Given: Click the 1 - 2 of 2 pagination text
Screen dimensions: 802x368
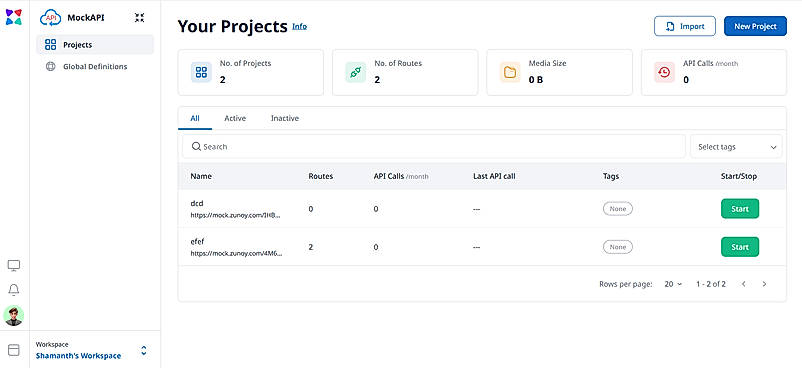Looking at the screenshot, I should (711, 284).
